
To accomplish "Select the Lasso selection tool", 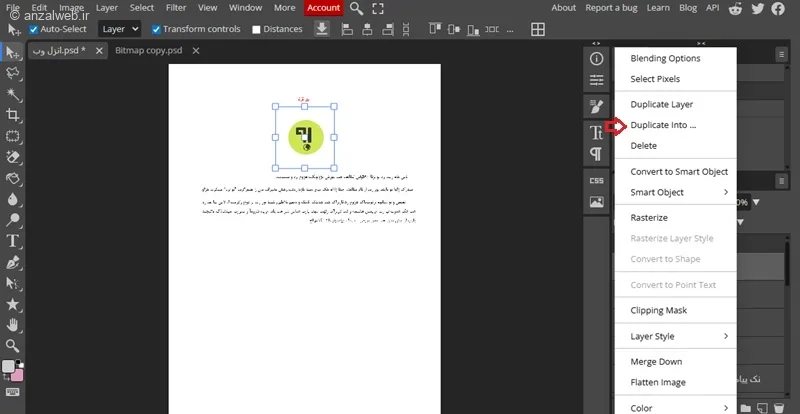I will click(13, 74).
